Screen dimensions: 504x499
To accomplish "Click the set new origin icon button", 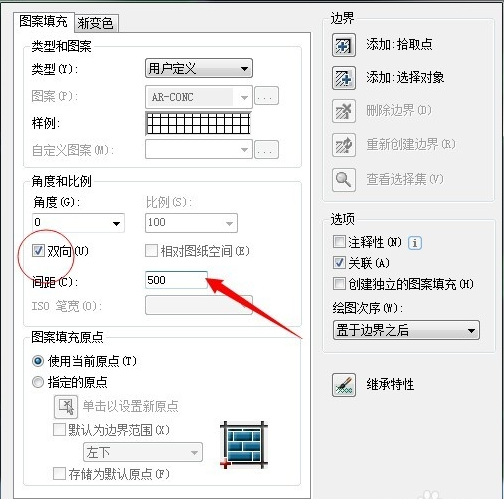I will (66, 407).
